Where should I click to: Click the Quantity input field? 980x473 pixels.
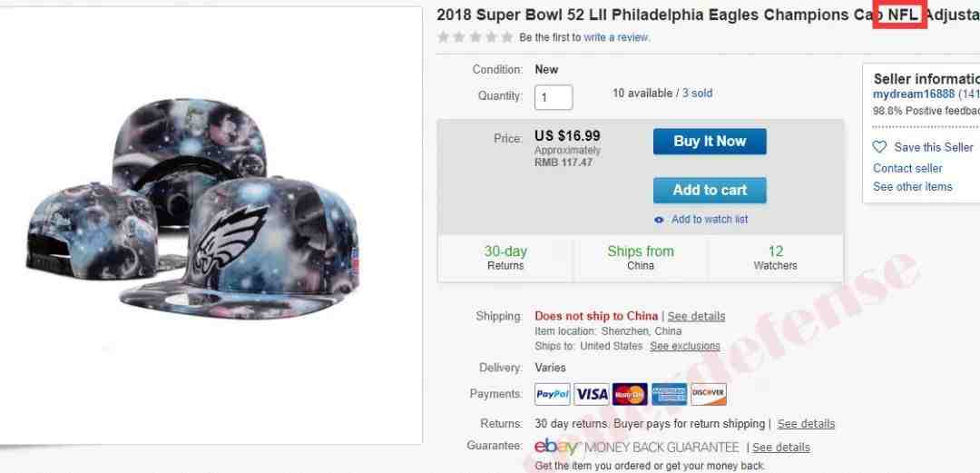point(554,97)
